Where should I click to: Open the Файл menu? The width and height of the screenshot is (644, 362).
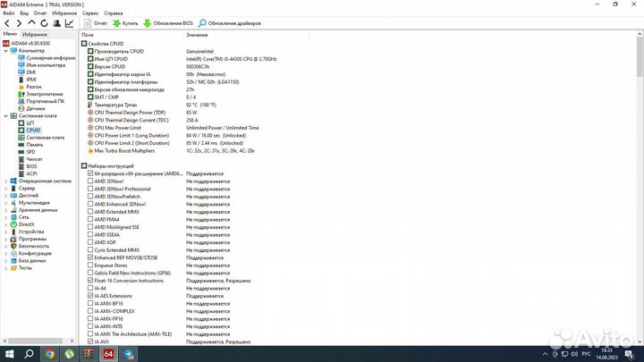coord(8,13)
